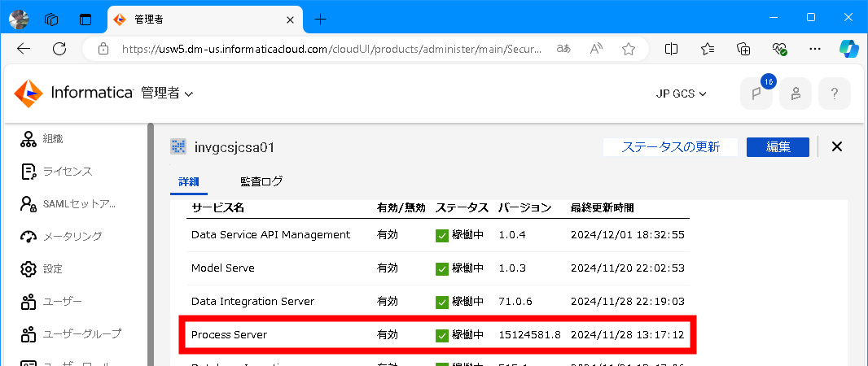The image size is (868, 366).
Task: Open the user profile menu
Action: [x=796, y=94]
